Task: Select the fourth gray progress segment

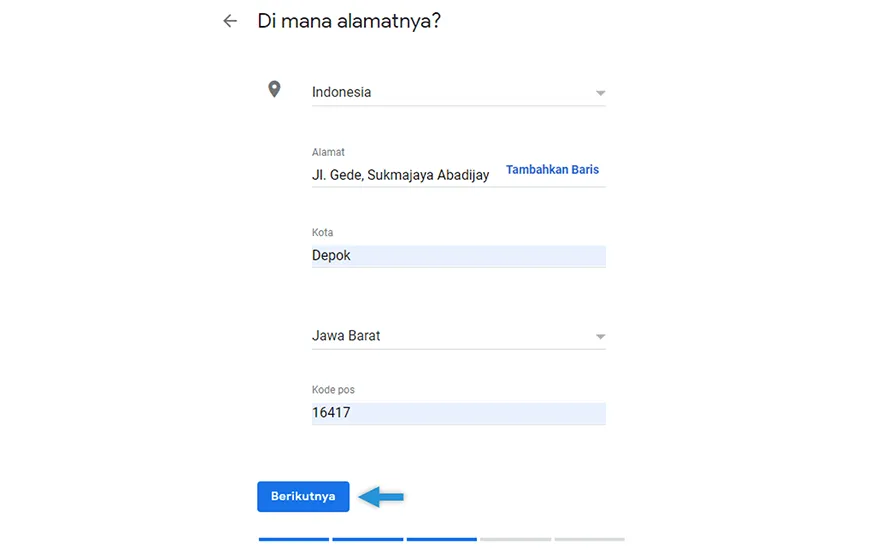Action: tap(515, 539)
